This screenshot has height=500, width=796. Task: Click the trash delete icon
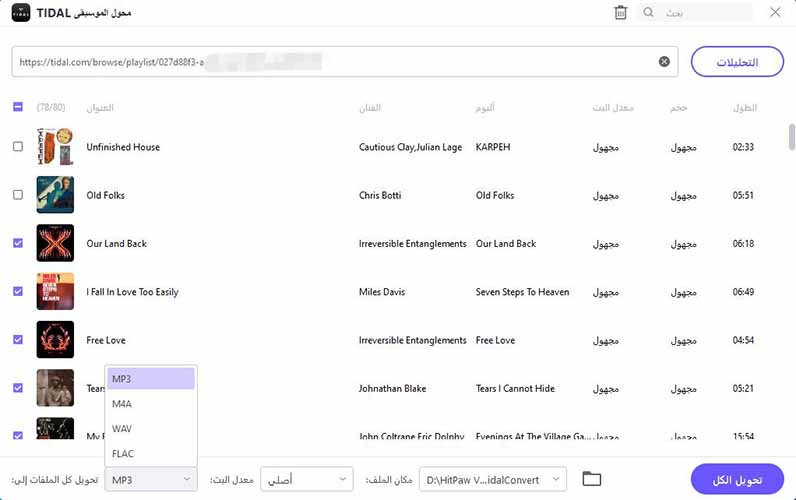coord(620,12)
